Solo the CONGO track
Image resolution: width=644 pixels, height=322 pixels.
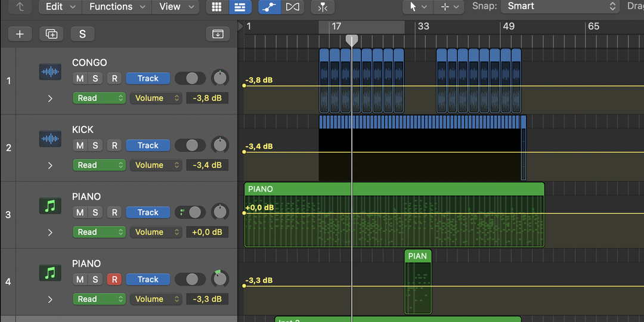(x=95, y=79)
